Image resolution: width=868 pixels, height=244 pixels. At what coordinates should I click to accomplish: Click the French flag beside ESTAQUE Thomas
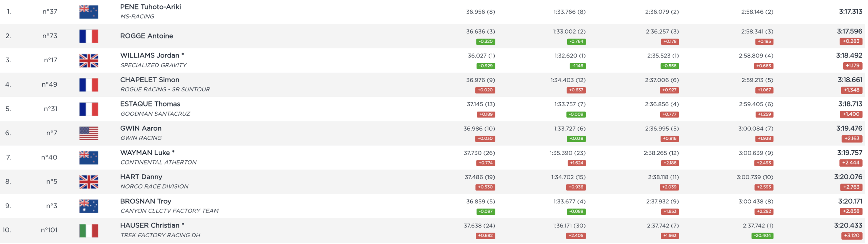(88, 109)
